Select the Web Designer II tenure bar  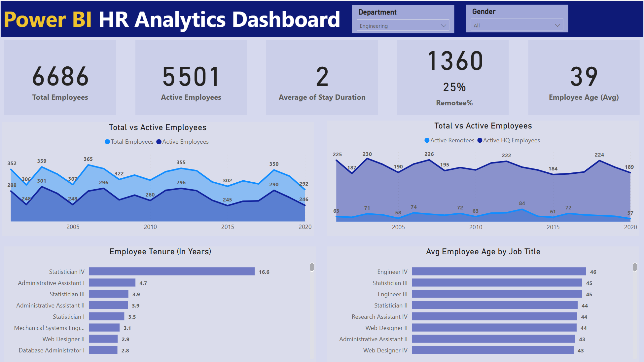pyautogui.click(x=103, y=339)
